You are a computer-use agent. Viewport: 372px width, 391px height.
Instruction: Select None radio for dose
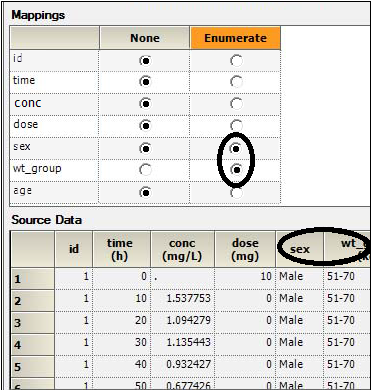(145, 126)
